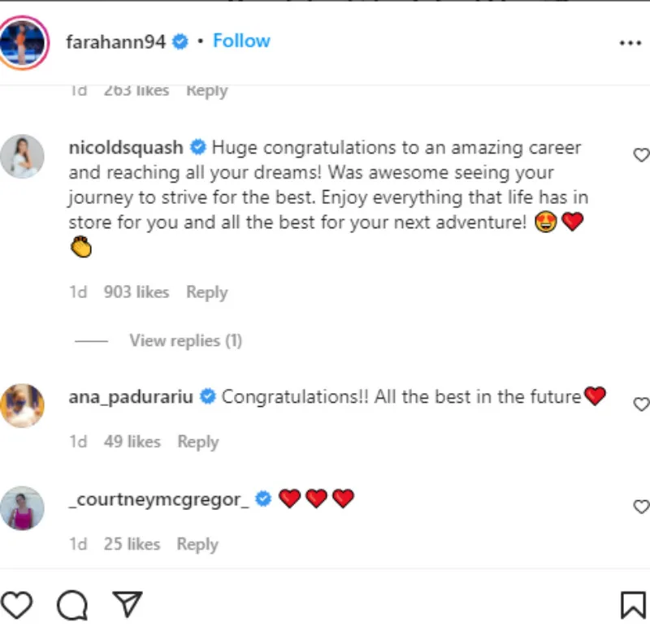View _courtneymcgregor_'s profile avatar
This screenshot has width=650, height=644.
[22, 508]
